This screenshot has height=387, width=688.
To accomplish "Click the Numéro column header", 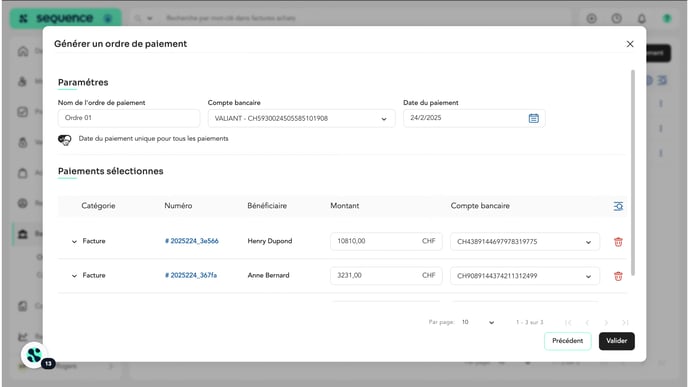I will point(178,206).
